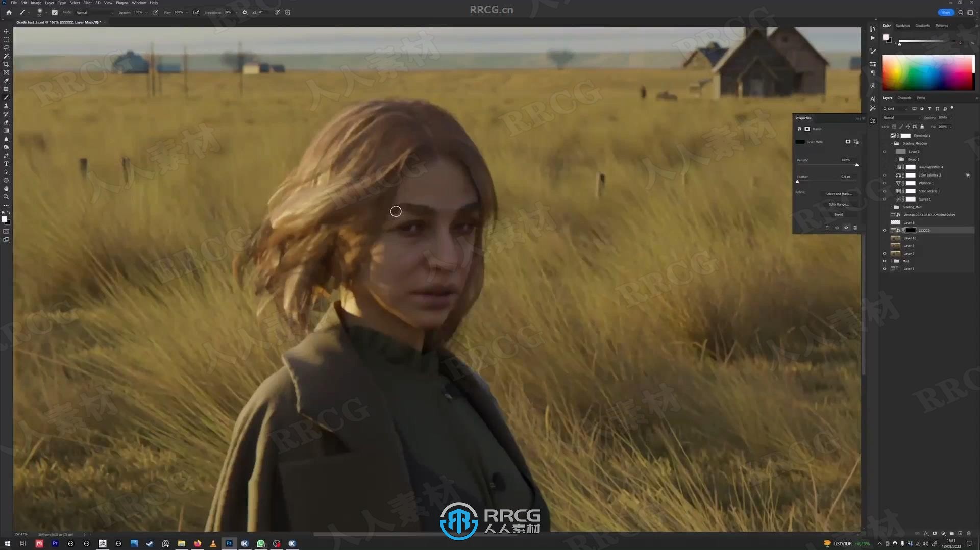The image size is (980, 550).
Task: Add a pixel mask icon in Properties
Action: tap(848, 142)
